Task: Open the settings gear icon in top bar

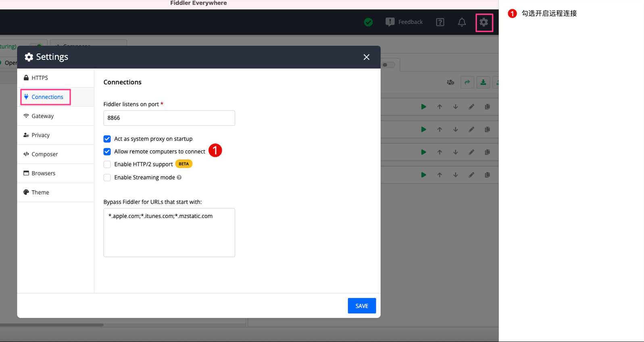Action: (484, 22)
